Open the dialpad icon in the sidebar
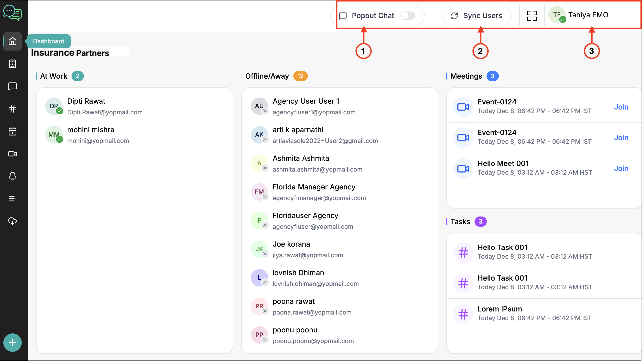The width and height of the screenshot is (644, 361). [x=12, y=64]
